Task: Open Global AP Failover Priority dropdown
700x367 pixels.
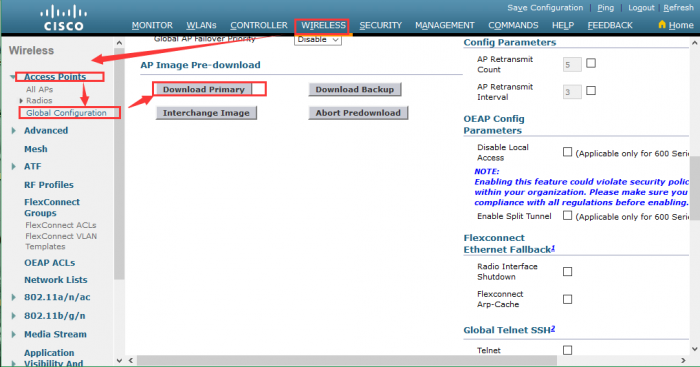Action: click(x=318, y=40)
